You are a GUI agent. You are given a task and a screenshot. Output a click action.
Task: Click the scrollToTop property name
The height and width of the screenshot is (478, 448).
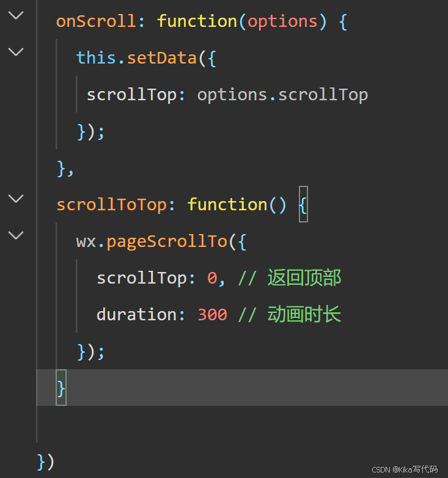[x=111, y=205]
